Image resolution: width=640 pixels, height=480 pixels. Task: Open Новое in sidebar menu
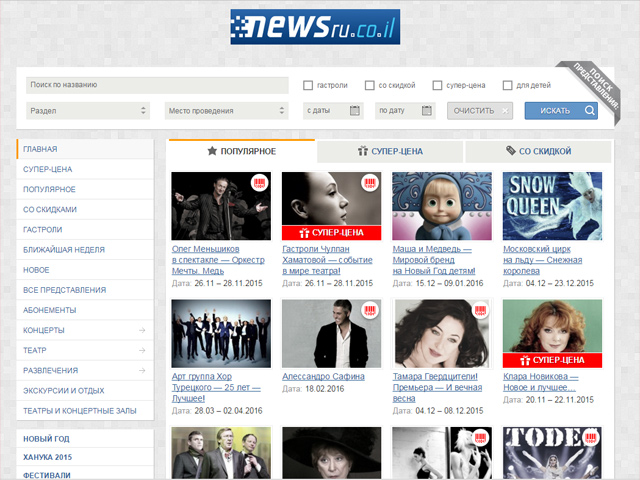(85, 270)
